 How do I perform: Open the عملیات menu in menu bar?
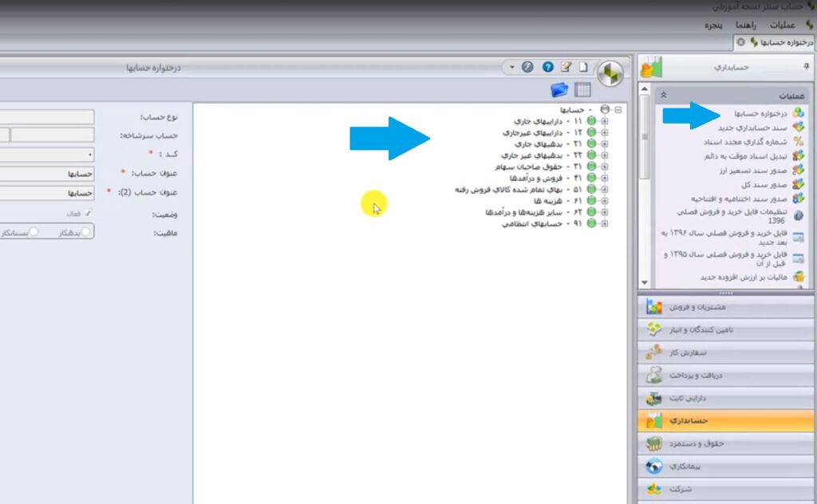click(782, 25)
